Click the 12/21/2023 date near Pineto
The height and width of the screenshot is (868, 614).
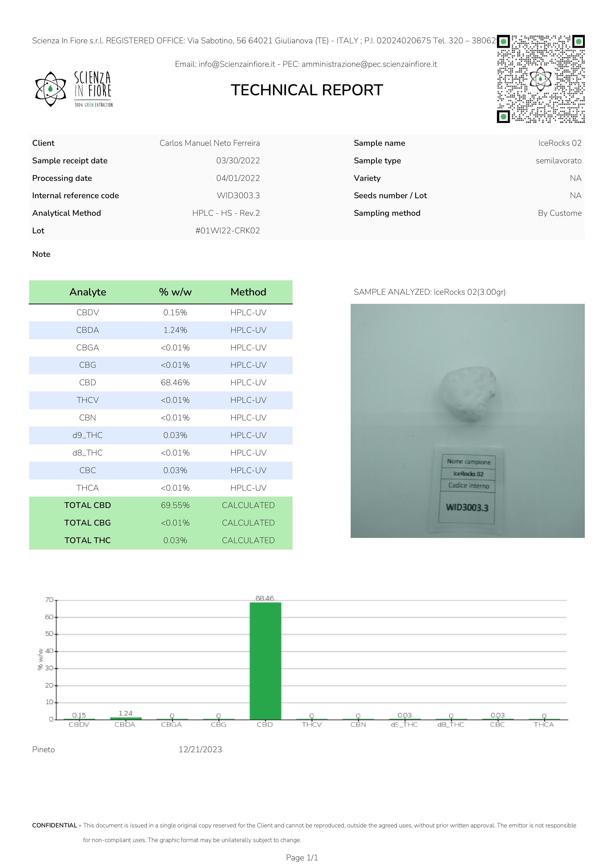pyautogui.click(x=200, y=749)
